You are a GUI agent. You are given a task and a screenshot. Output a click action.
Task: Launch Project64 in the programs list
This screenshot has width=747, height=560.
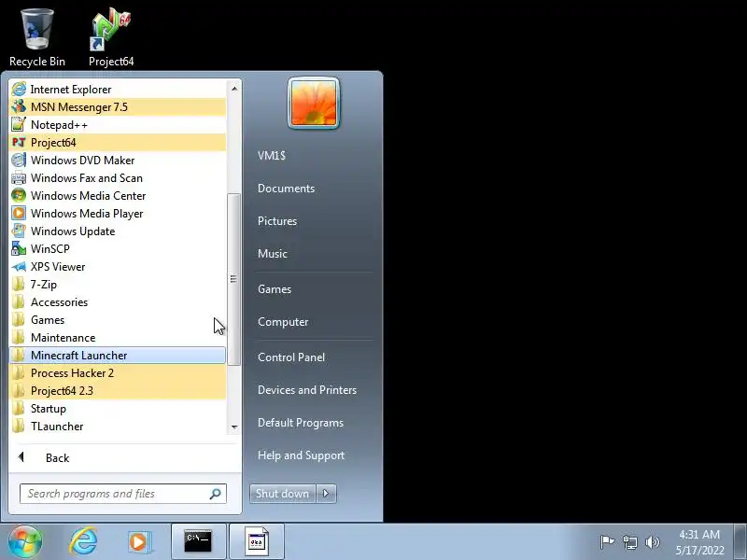118,143
